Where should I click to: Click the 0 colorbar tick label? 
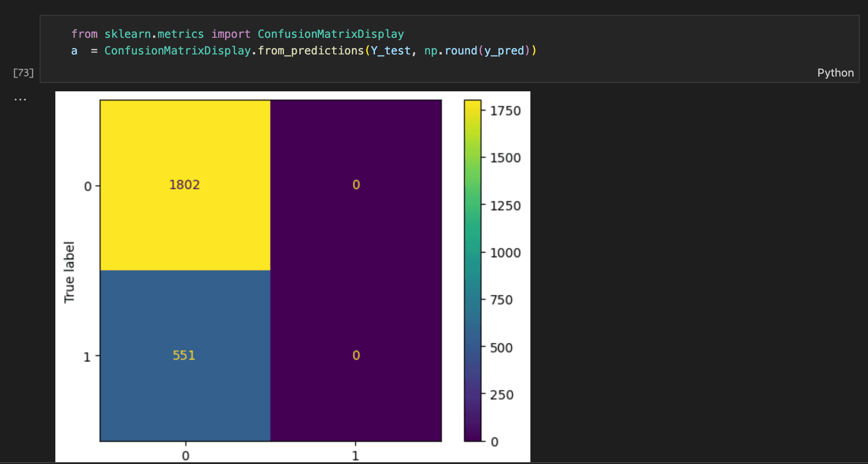click(x=494, y=442)
